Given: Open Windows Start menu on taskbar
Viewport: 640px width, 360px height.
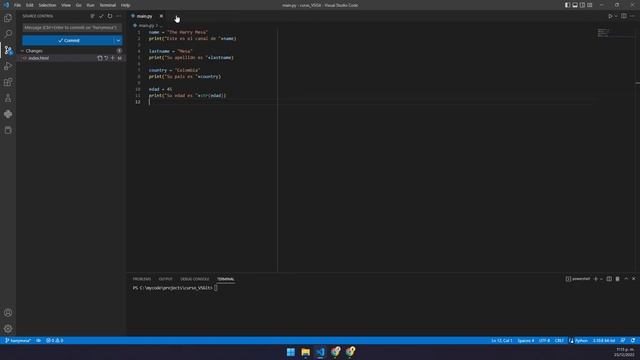Looking at the screenshot, I should pyautogui.click(x=291, y=352).
